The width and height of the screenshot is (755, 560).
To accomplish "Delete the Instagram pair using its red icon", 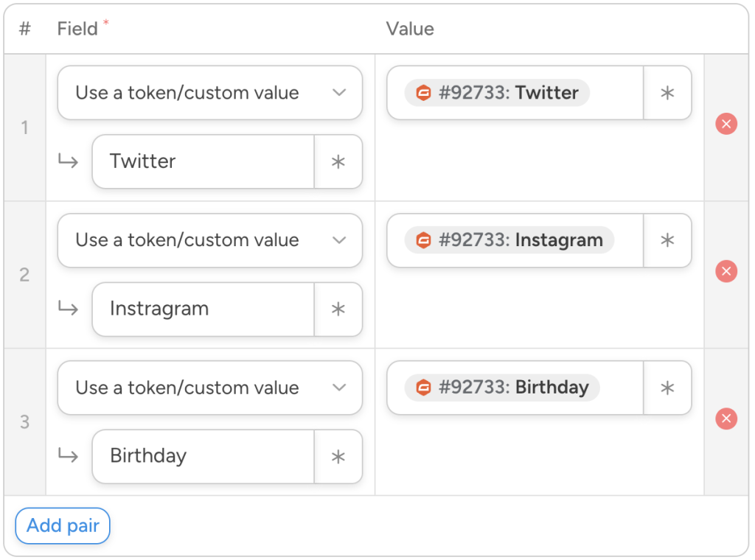I will (726, 271).
